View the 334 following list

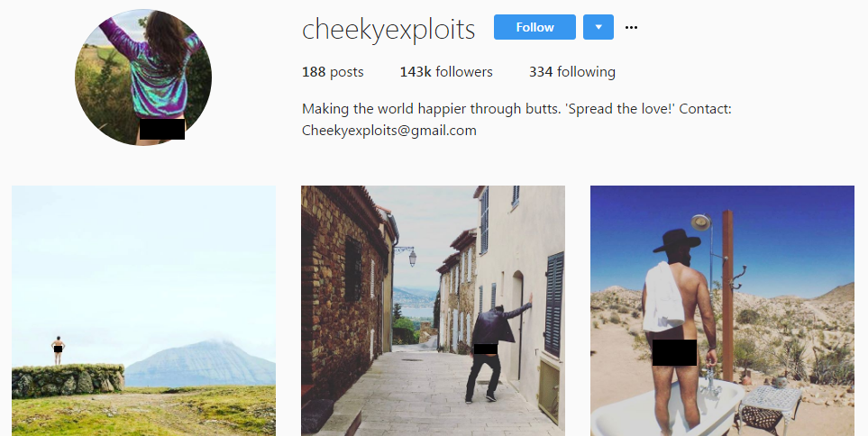[x=571, y=72]
